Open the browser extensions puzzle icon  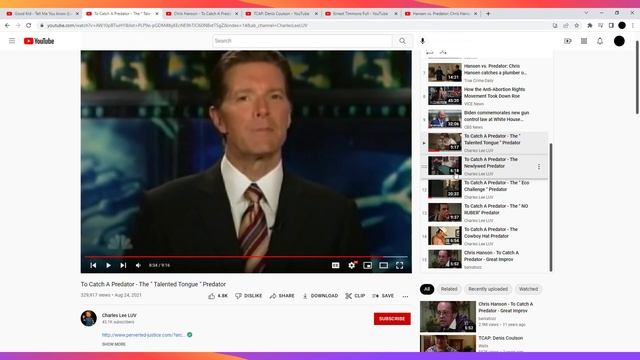(589, 25)
